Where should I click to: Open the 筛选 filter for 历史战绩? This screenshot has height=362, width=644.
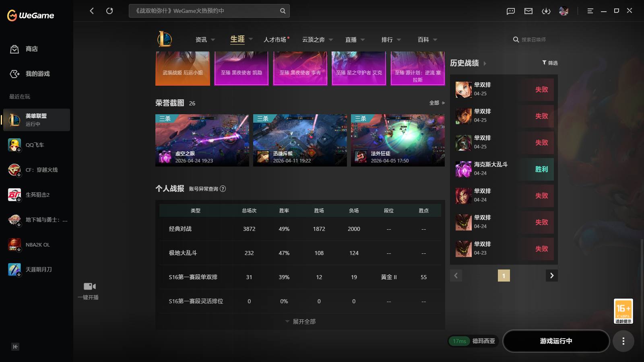click(x=550, y=63)
